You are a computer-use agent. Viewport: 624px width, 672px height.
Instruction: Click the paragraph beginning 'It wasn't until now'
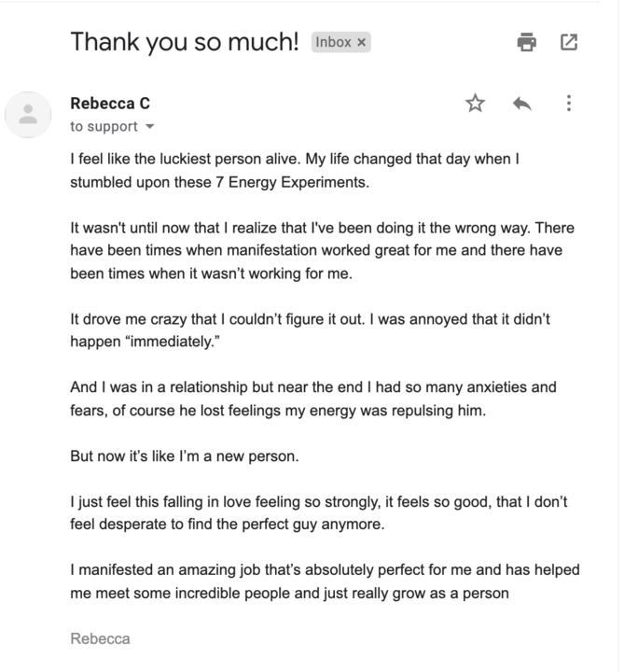322,250
